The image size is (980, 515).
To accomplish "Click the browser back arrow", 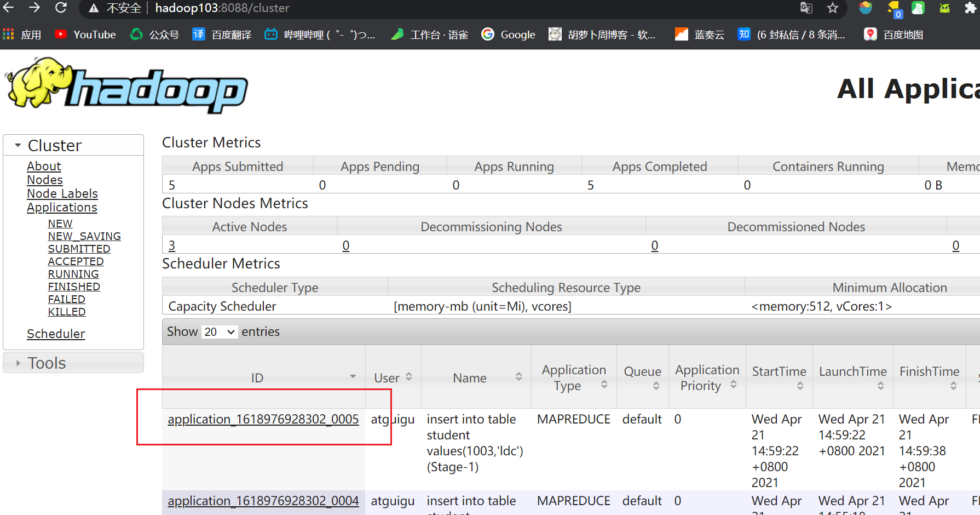I will coord(9,8).
